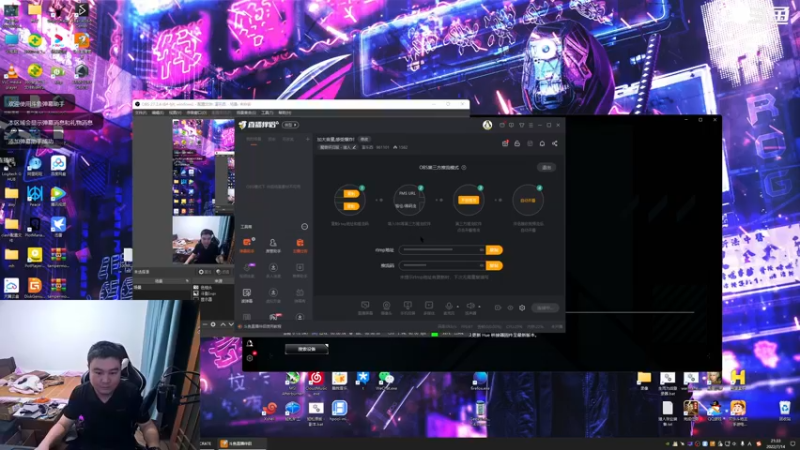800x450 pixels.
Task: Open the View menu in OBS
Action: click(175, 113)
